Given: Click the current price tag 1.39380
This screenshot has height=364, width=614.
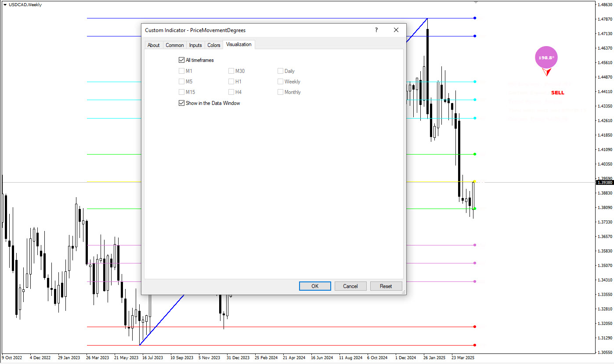Looking at the screenshot, I should point(605,182).
